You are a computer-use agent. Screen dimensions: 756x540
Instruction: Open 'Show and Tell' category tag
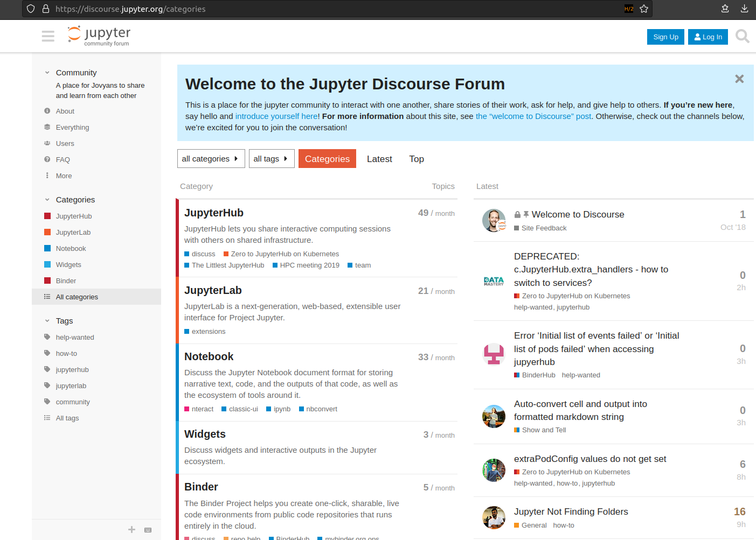pos(540,430)
